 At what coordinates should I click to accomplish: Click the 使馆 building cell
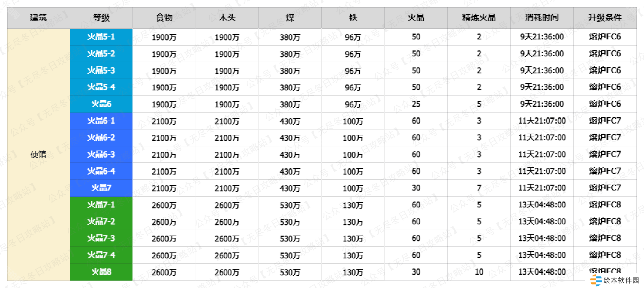[x=39, y=154]
